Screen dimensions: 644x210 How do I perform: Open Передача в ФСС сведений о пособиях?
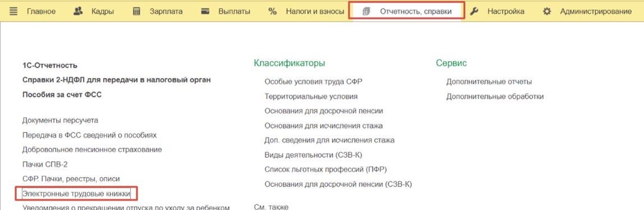(x=90, y=135)
